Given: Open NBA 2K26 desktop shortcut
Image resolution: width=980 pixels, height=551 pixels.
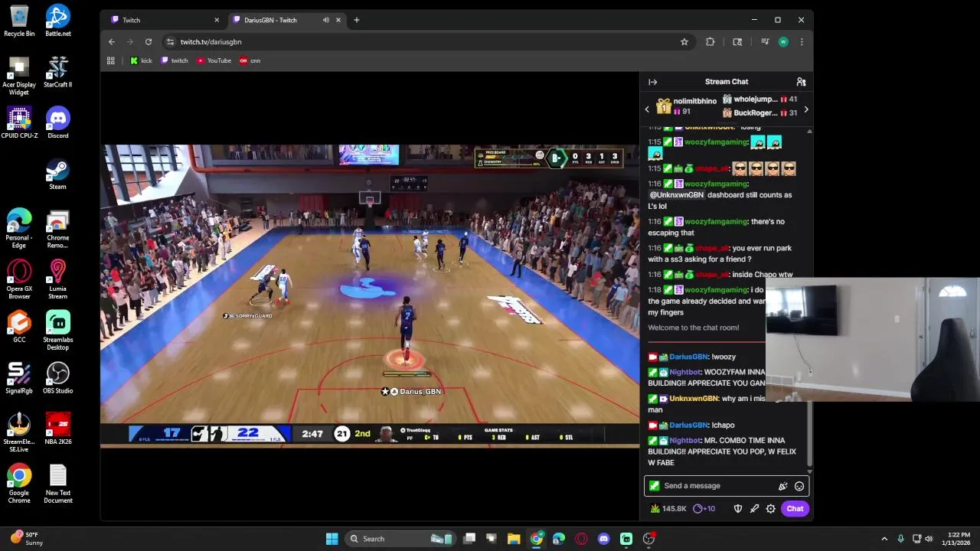Looking at the screenshot, I should (58, 429).
